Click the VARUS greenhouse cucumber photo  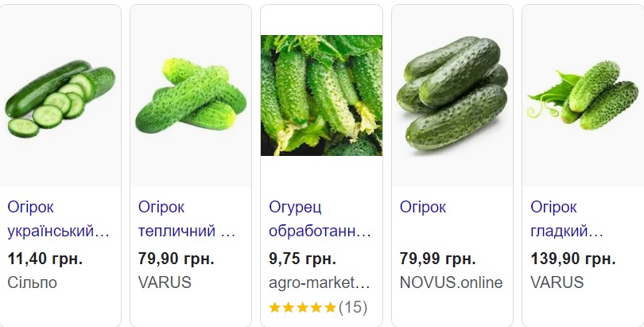point(189,97)
